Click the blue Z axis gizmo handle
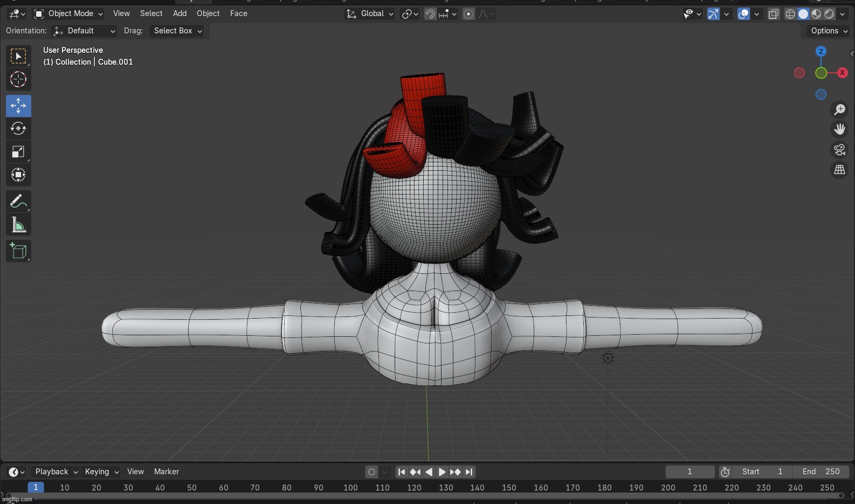Viewport: 855px width, 504px height. click(x=821, y=51)
